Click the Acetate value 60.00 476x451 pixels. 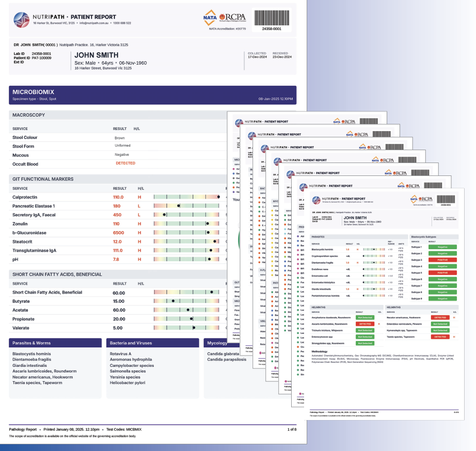[119, 310]
